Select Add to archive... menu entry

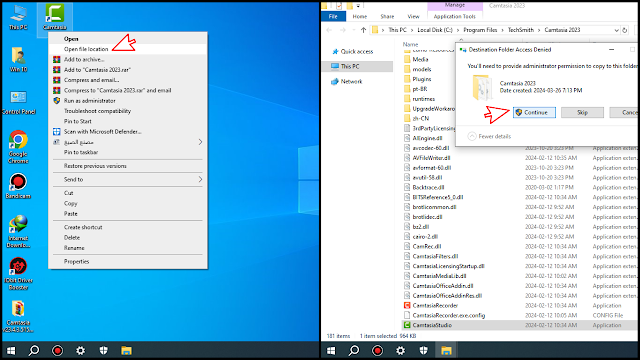128,59
